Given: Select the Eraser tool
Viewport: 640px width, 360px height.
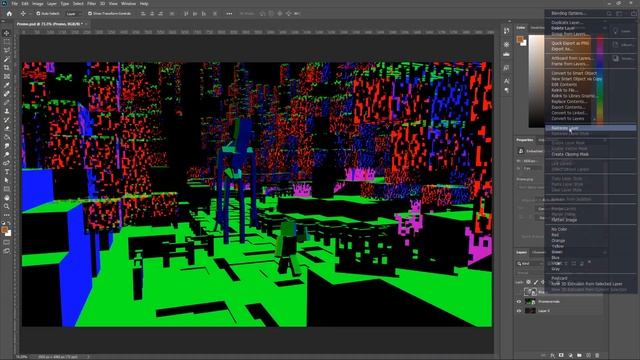Looking at the screenshot, I should (x=7, y=128).
